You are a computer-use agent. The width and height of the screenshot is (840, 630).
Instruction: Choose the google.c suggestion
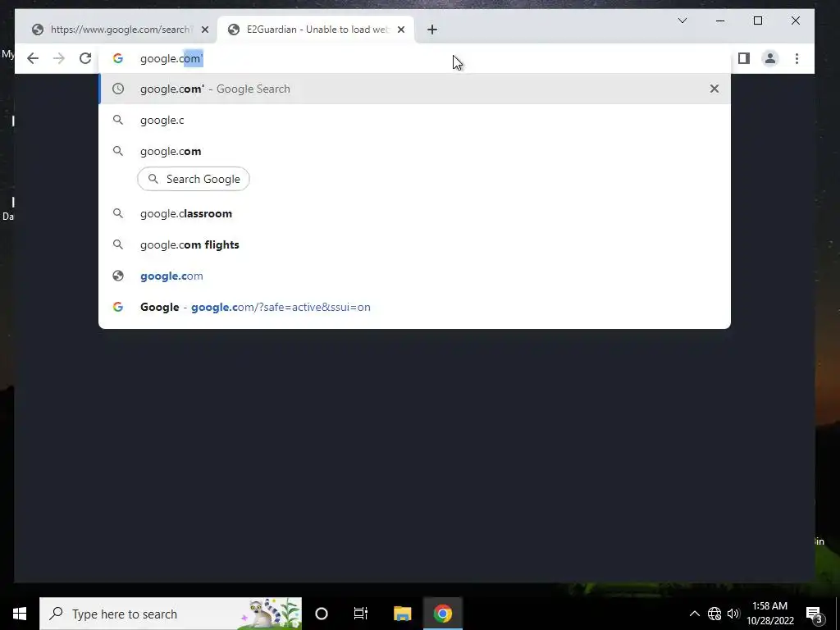point(414,120)
